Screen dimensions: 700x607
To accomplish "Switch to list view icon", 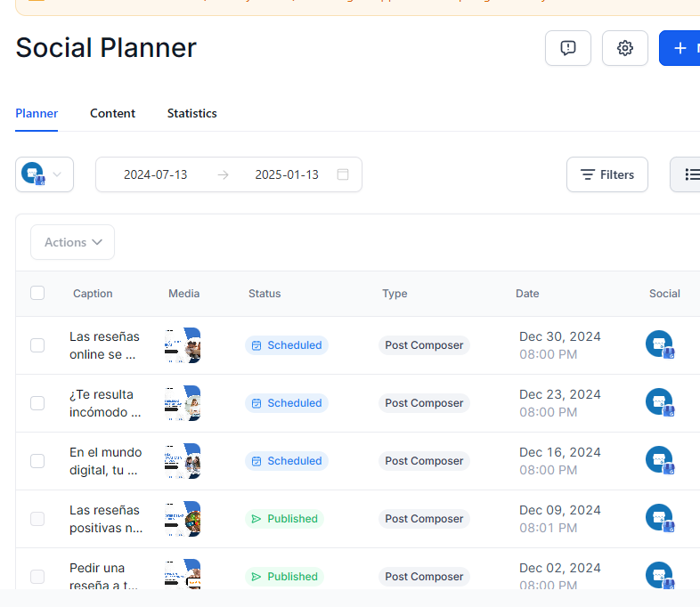I will point(688,174).
